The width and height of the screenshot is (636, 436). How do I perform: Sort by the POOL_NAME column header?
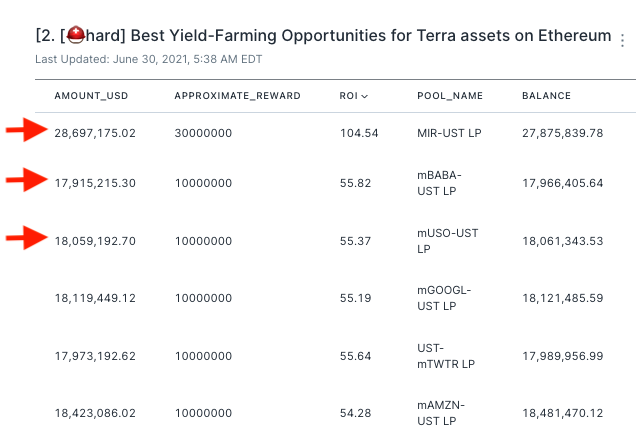[450, 96]
